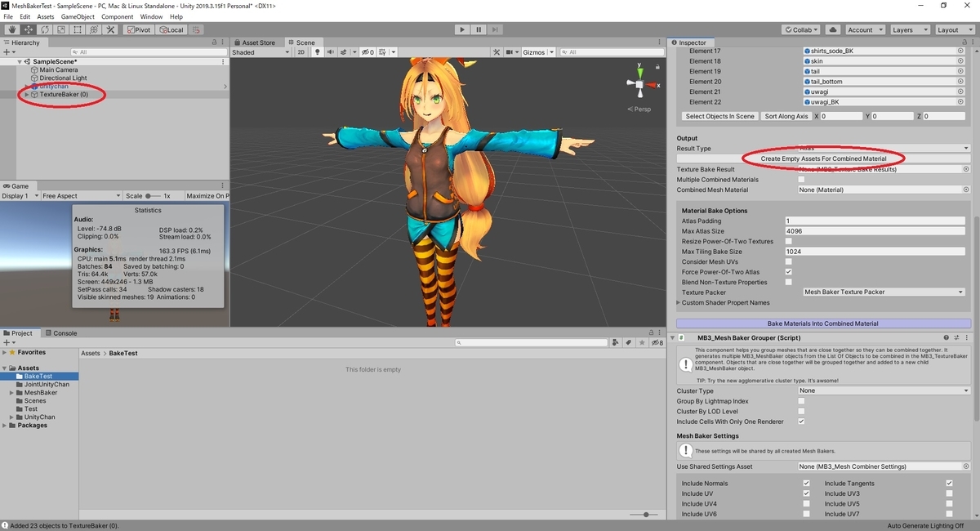Select BakeTest folder in Project
This screenshot has height=531, width=980.
(x=38, y=377)
